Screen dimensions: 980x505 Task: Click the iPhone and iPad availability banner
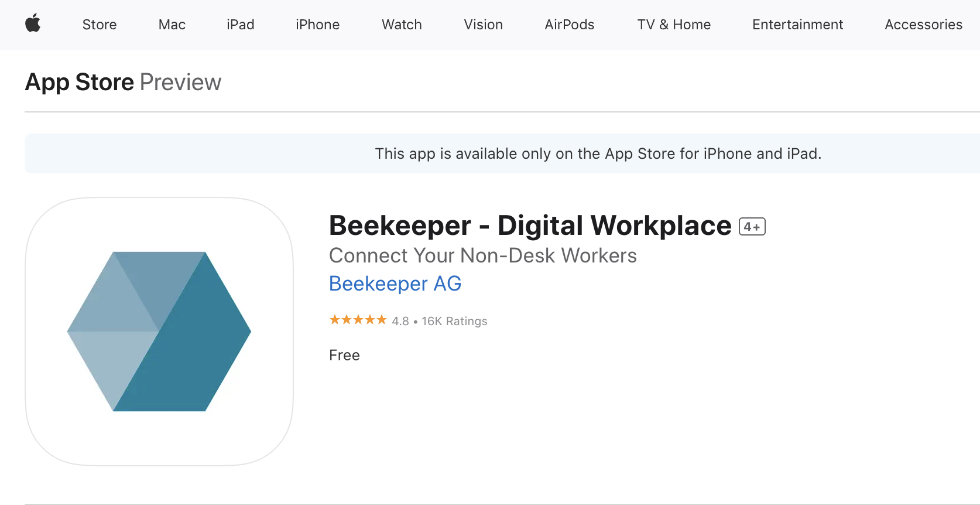pos(502,153)
